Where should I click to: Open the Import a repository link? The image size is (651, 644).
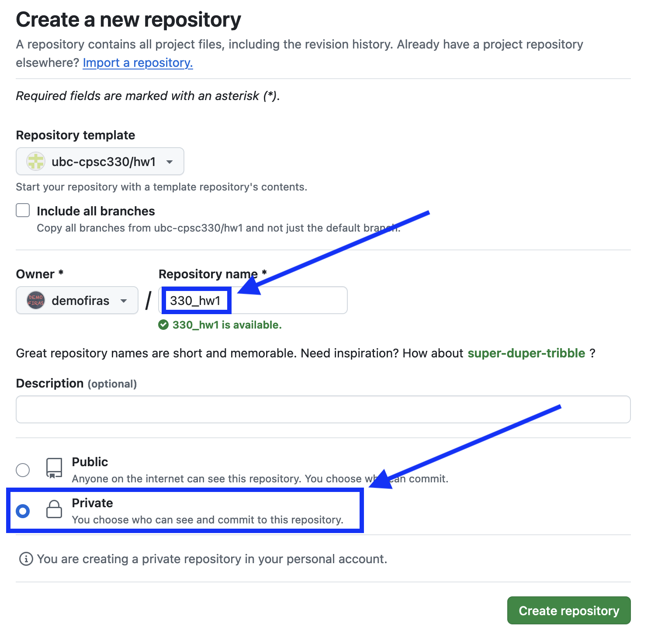click(138, 63)
